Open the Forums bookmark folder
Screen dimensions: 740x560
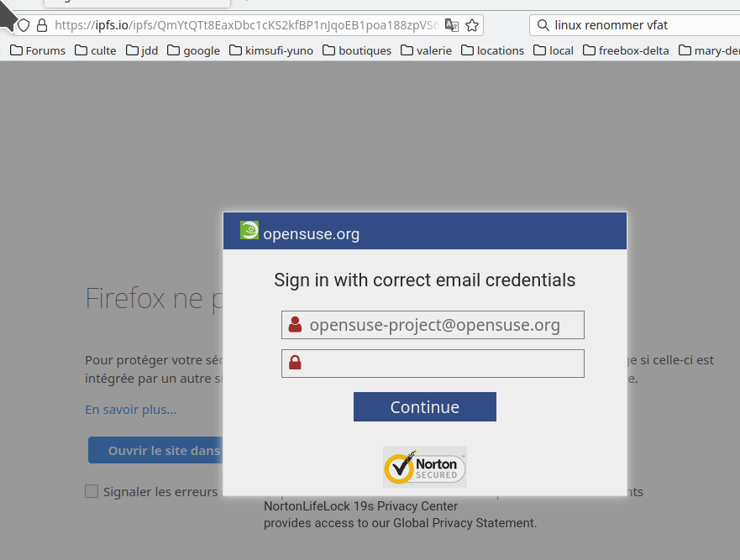[x=38, y=50]
